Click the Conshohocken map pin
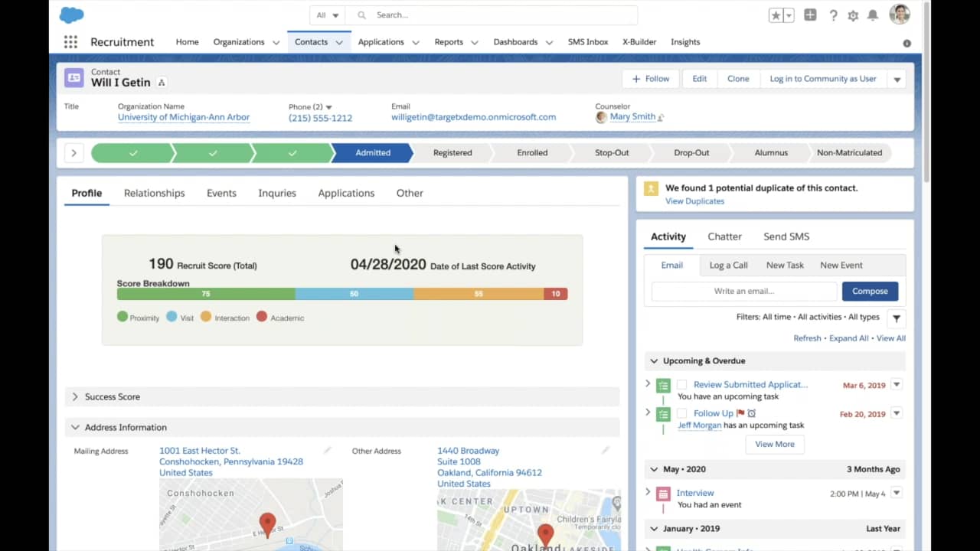 (267, 525)
